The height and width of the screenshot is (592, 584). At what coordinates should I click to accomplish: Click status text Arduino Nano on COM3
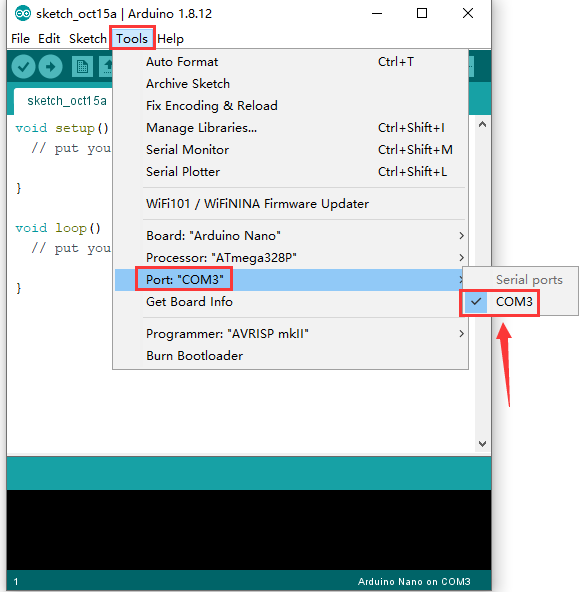point(414,581)
